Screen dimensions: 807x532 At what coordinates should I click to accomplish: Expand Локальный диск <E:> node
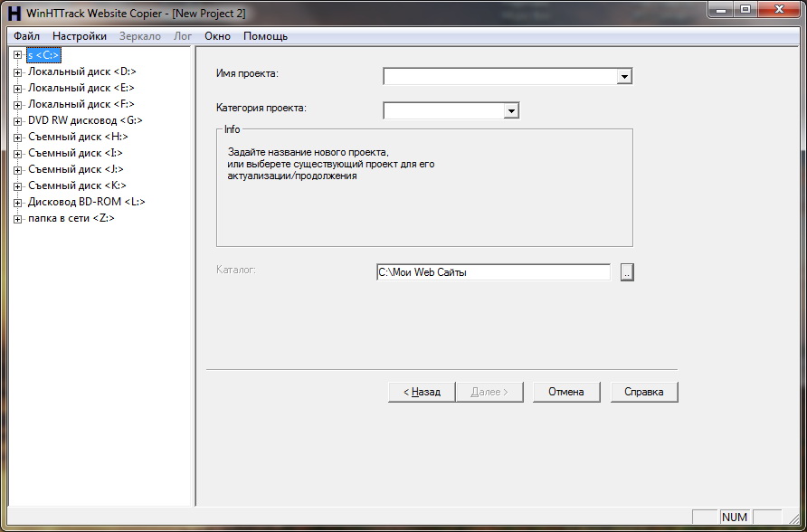[x=17, y=89]
